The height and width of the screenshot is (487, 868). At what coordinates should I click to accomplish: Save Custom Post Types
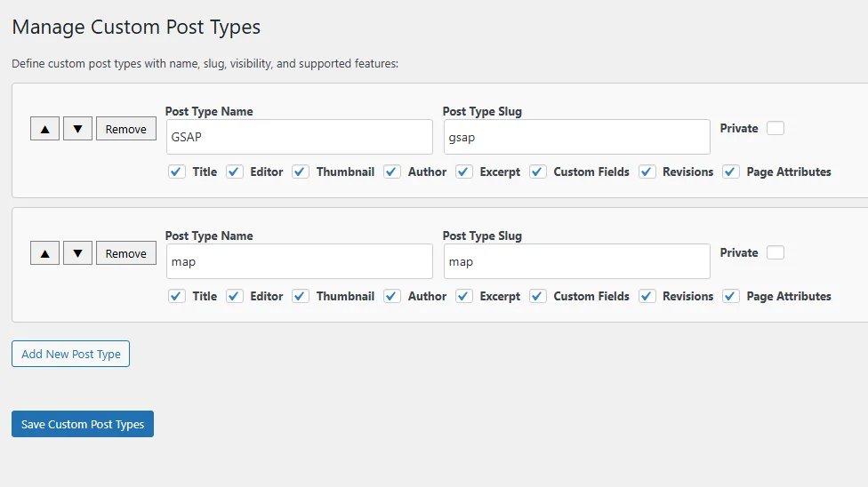click(83, 424)
